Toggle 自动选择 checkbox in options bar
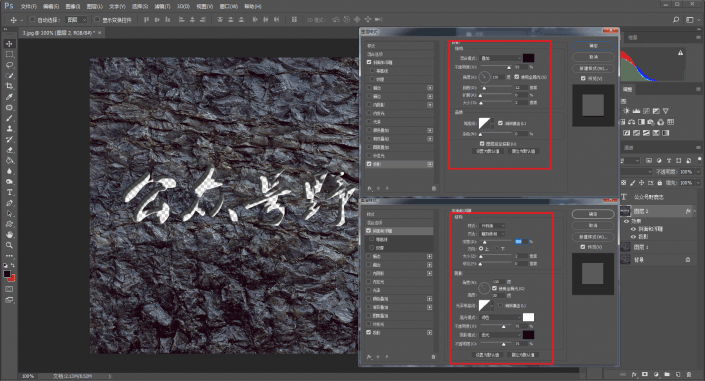This screenshot has width=705, height=381. pyautogui.click(x=32, y=20)
